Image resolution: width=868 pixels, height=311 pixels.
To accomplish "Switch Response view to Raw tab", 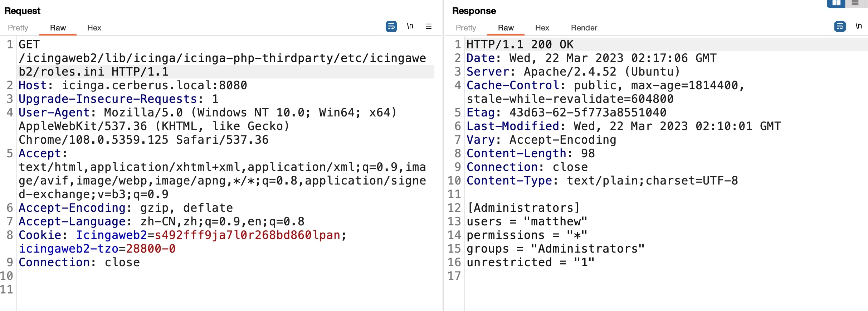I will (506, 28).
